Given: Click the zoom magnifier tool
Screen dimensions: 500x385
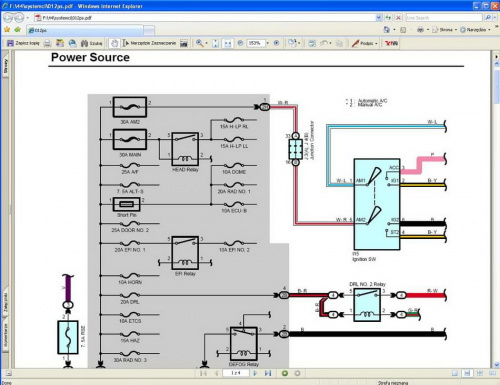Looking at the screenshot, I should pyautogui.click(x=199, y=43).
